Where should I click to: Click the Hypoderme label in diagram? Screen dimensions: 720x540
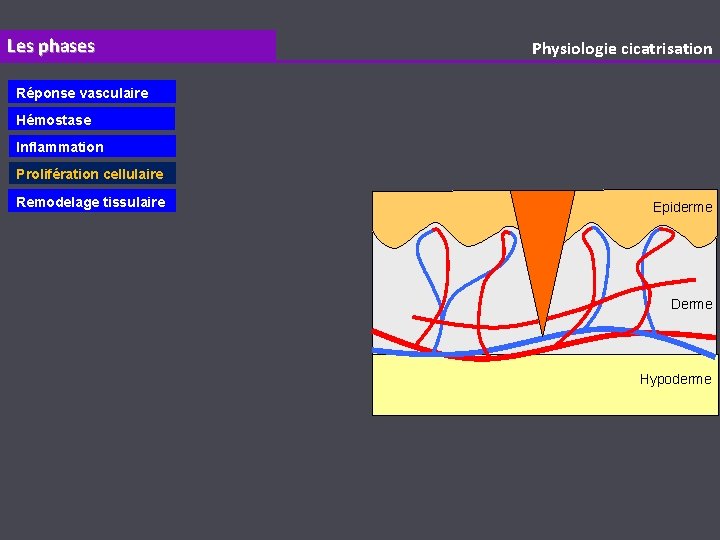coord(675,379)
